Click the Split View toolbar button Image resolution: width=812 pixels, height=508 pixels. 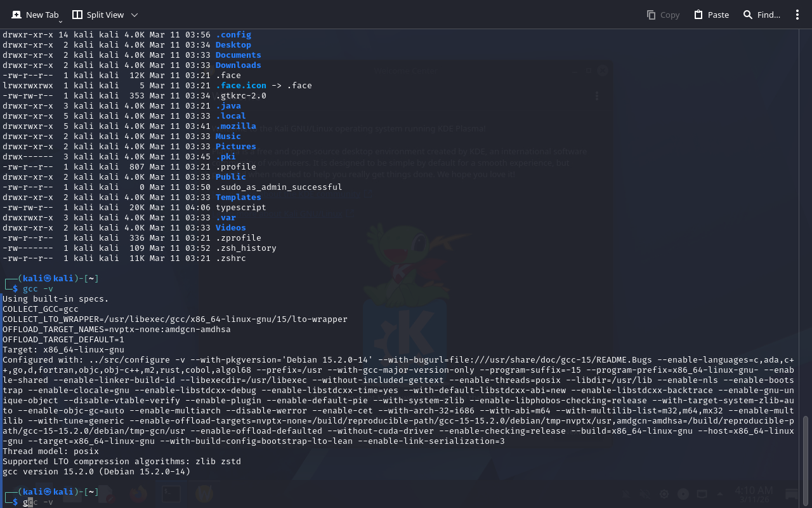click(98, 15)
